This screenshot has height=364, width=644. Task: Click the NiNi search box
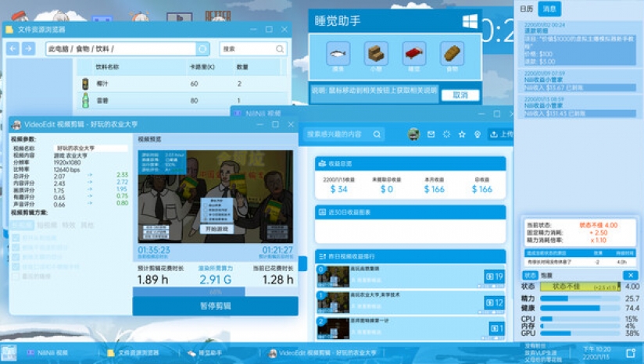[x=344, y=134]
